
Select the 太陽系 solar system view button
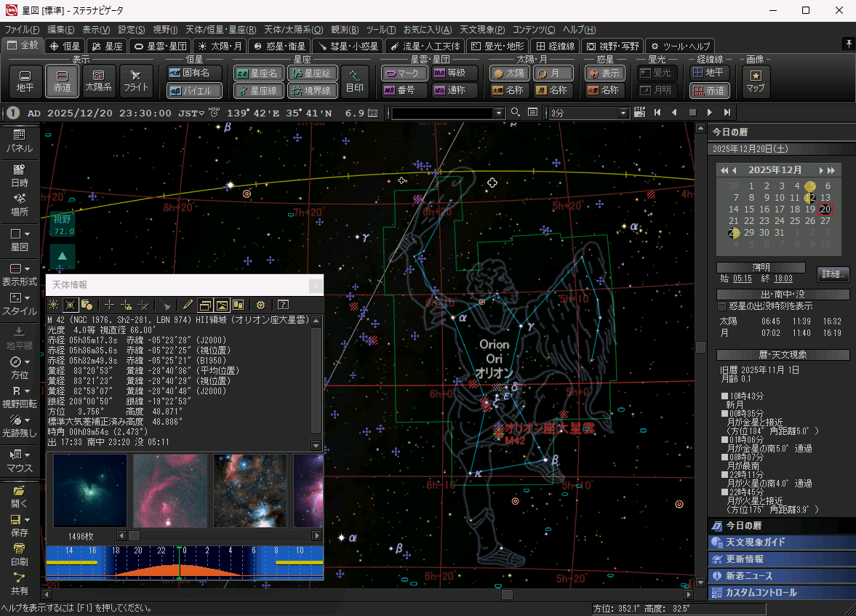99,81
